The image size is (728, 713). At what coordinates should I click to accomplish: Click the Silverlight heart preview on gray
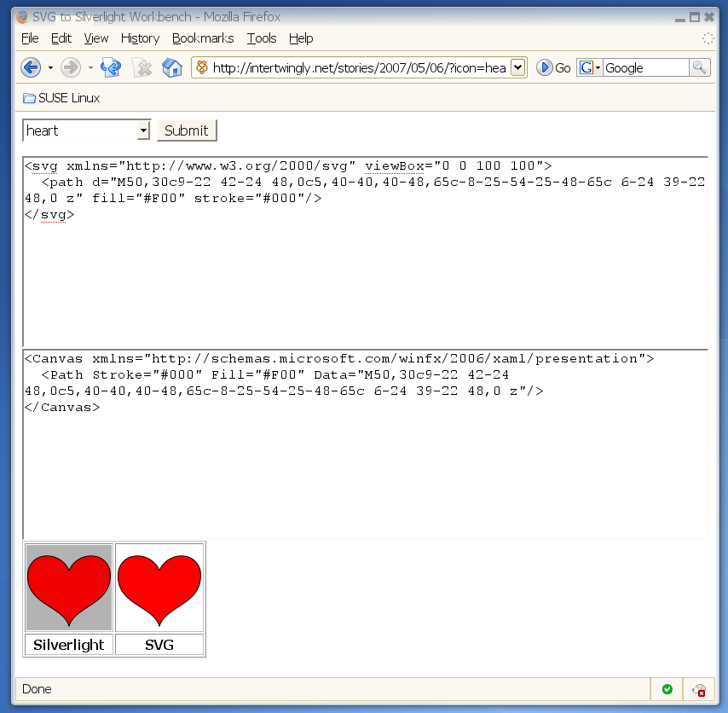tap(69, 588)
